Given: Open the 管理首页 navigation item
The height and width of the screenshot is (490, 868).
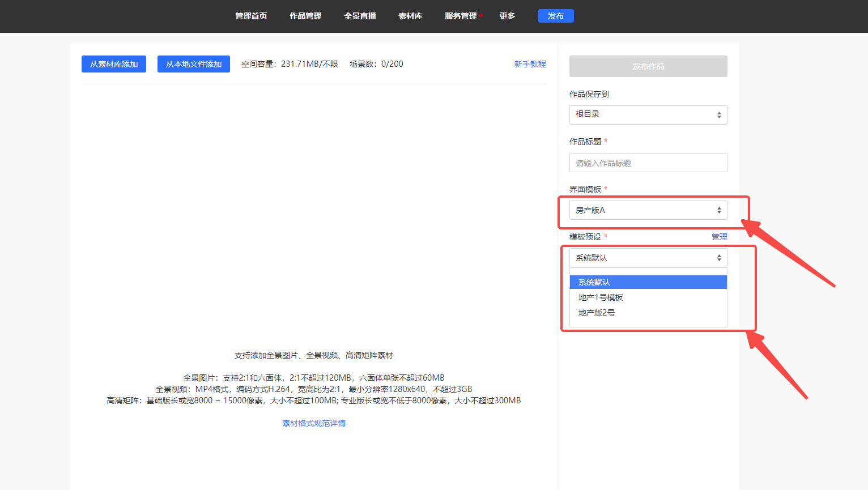Looking at the screenshot, I should (251, 16).
